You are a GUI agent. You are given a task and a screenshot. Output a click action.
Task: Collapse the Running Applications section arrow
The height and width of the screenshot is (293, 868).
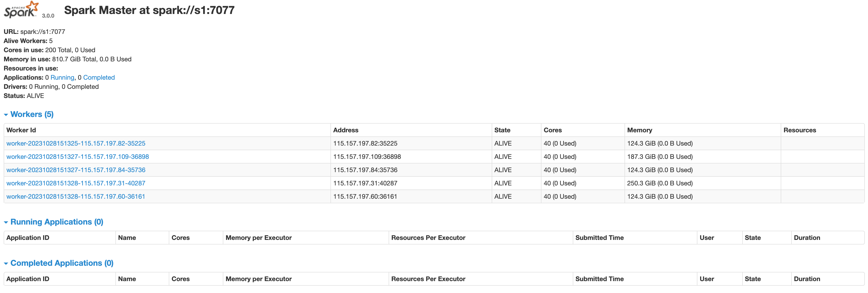[x=6, y=222]
